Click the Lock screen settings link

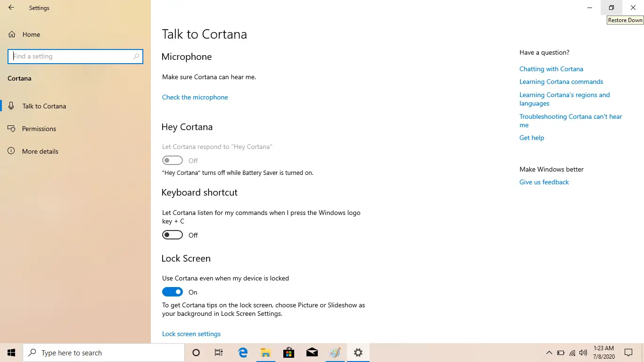pos(191,334)
